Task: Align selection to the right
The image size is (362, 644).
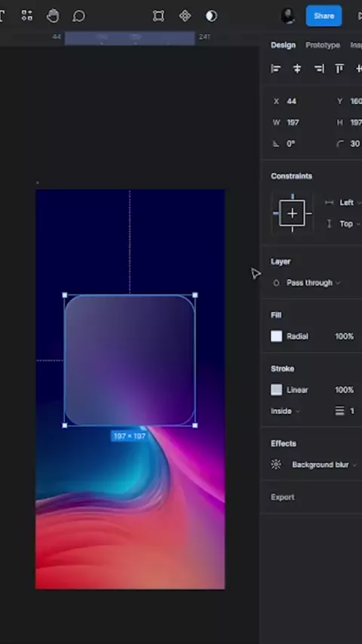Action: 319,69
